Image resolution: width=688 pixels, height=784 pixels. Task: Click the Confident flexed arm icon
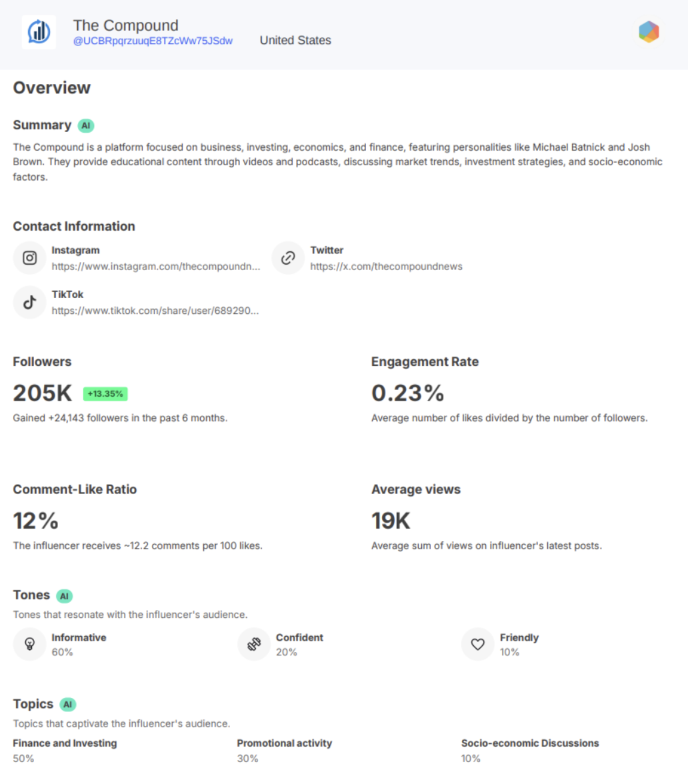tap(253, 645)
